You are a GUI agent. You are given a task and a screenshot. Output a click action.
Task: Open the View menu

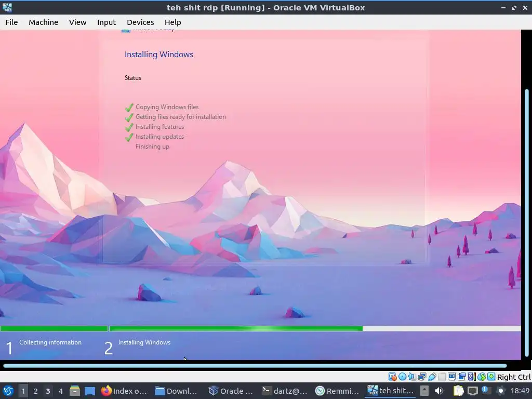[x=78, y=22]
